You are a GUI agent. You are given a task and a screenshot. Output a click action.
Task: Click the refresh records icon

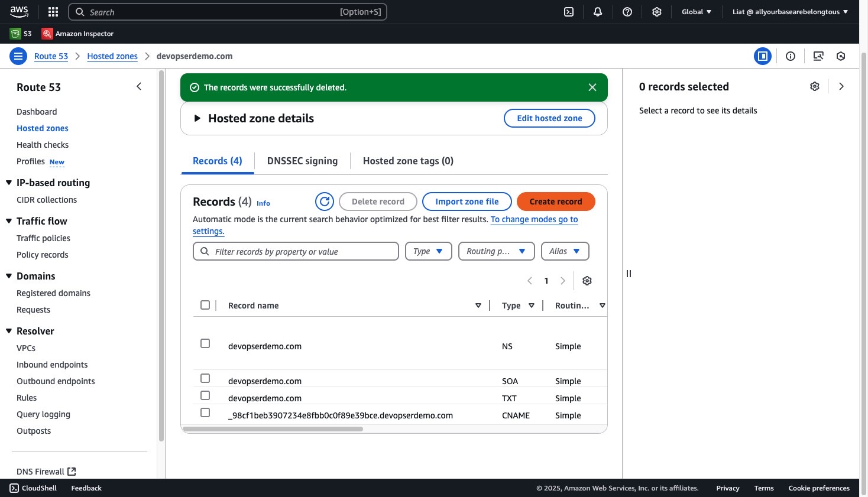[x=325, y=202]
